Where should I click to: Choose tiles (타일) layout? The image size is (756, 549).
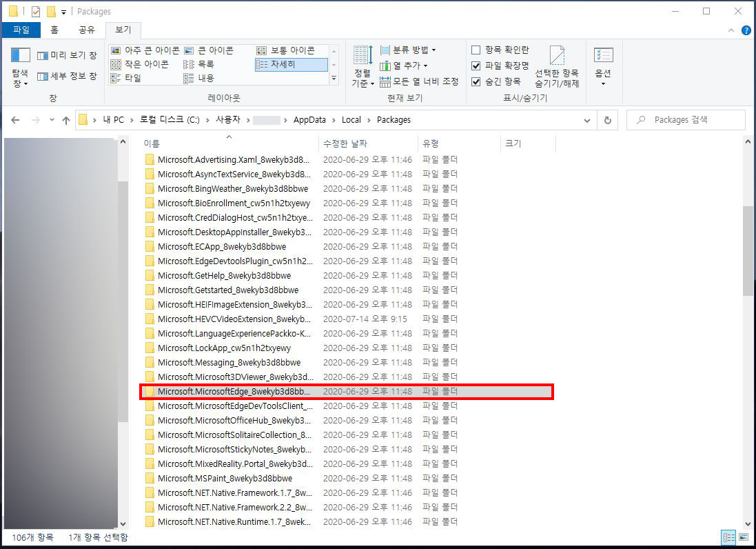[x=126, y=78]
